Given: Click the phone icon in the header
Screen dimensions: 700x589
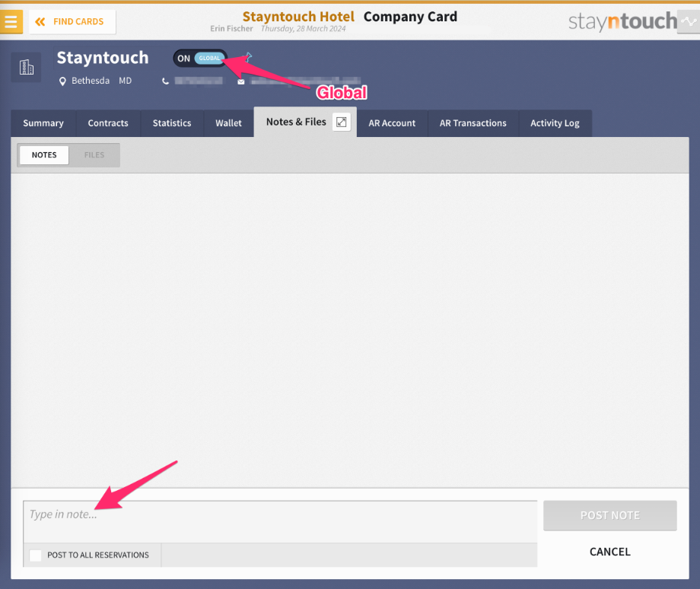Looking at the screenshot, I should coord(165,81).
